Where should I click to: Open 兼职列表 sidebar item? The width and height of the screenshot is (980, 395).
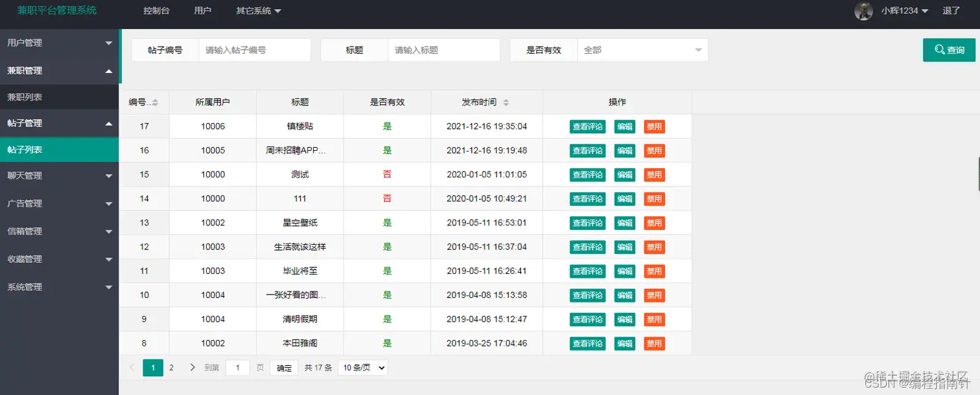coord(59,97)
